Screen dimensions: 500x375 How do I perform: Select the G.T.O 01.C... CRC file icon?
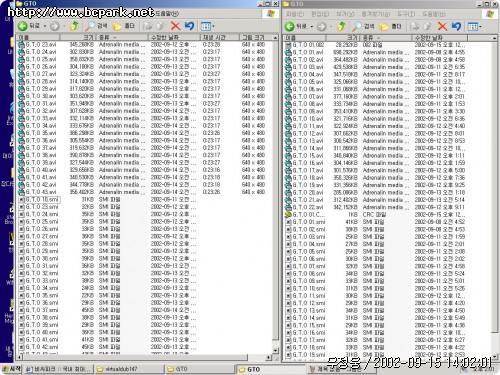[288, 214]
